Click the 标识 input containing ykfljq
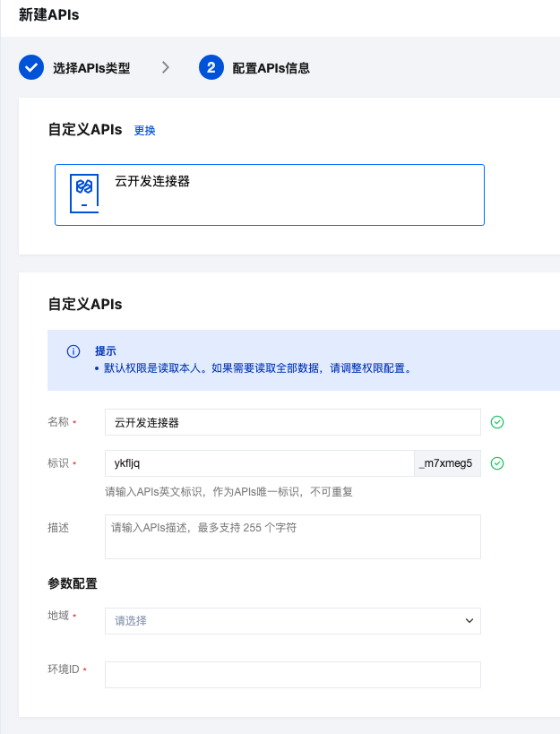Viewport: 560px width, 734px height. (260, 463)
